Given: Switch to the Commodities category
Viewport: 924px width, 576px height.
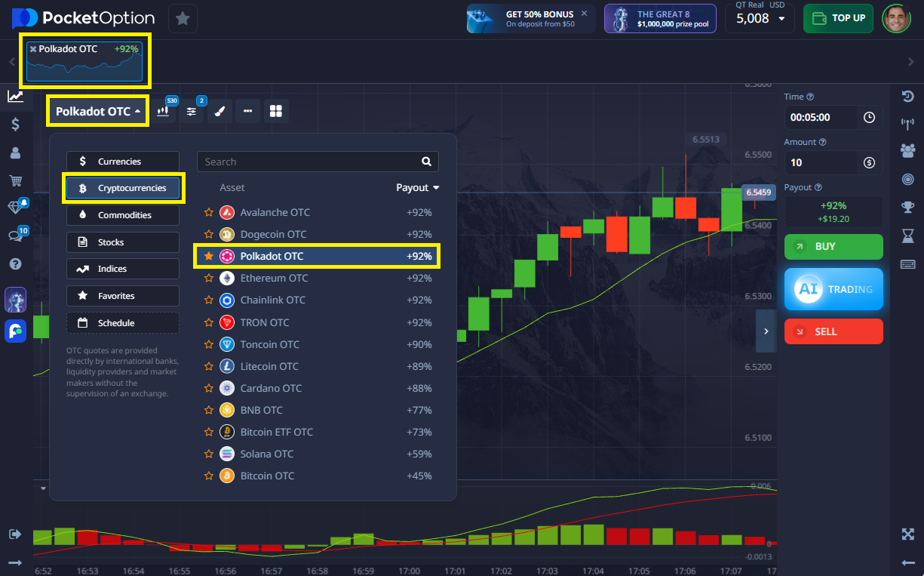Looking at the screenshot, I should point(123,215).
